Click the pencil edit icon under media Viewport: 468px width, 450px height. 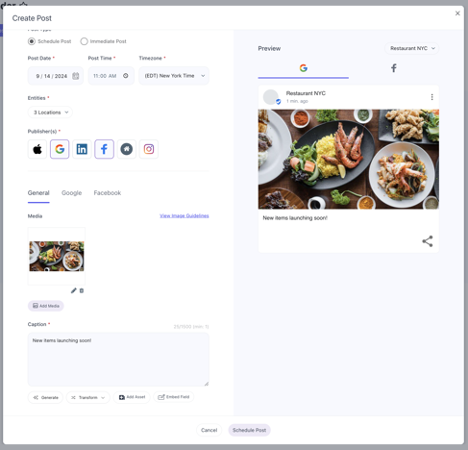[74, 291]
